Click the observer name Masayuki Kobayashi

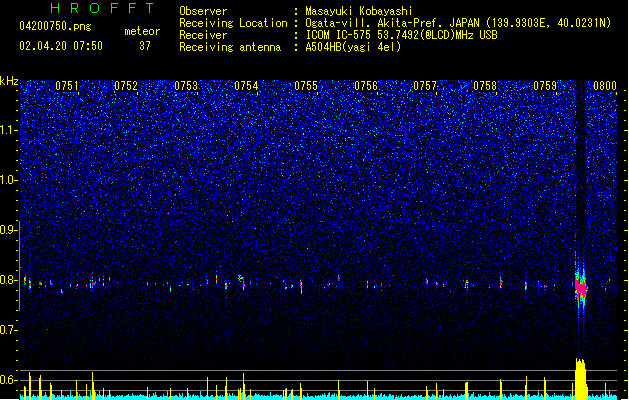click(359, 11)
